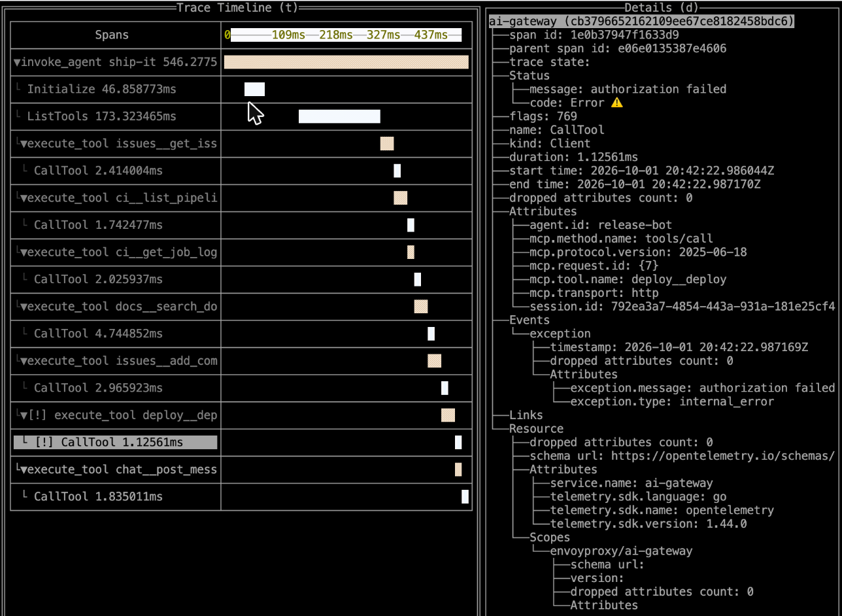Select the Links node in Details
The image size is (842, 616).
click(526, 415)
